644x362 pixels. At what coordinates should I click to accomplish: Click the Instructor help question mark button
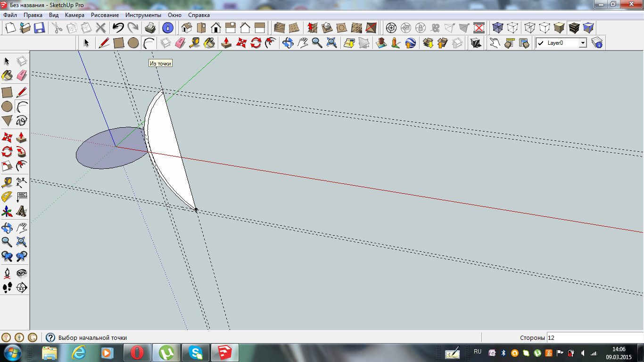[50, 337]
